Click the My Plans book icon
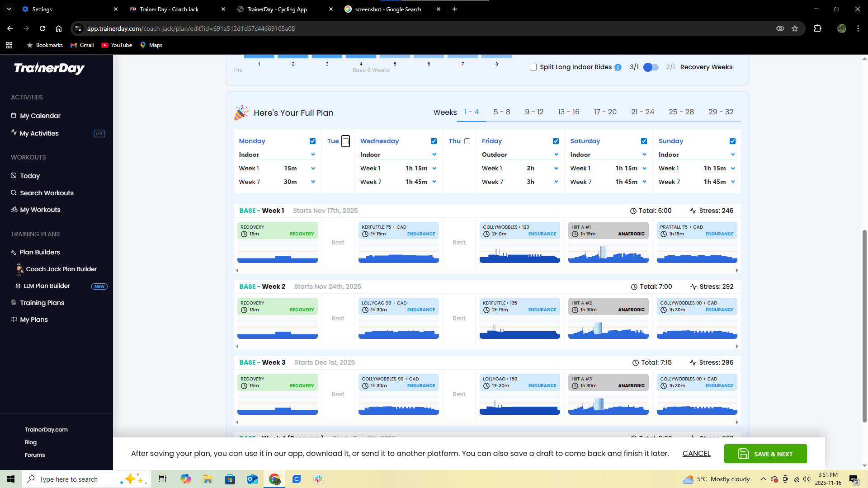 14,319
